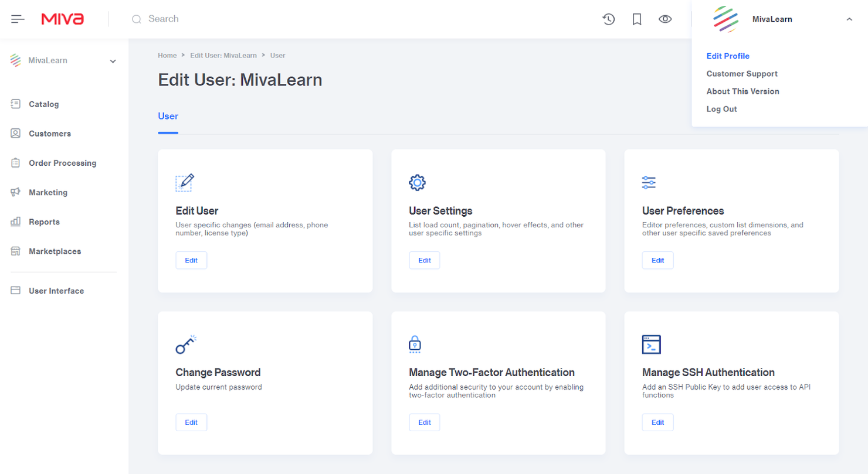The width and height of the screenshot is (868, 474).
Task: Click the User breadcrumb item
Action: 278,56
